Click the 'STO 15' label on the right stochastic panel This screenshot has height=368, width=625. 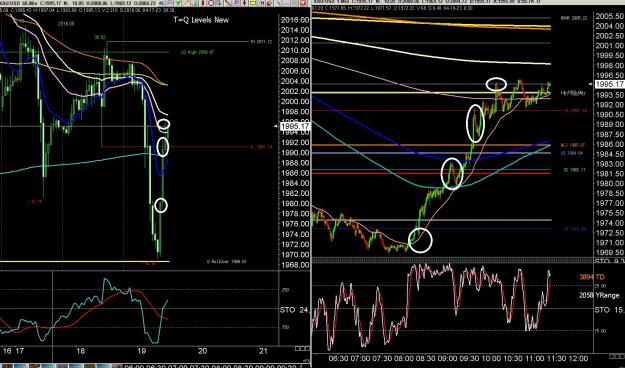[609, 310]
